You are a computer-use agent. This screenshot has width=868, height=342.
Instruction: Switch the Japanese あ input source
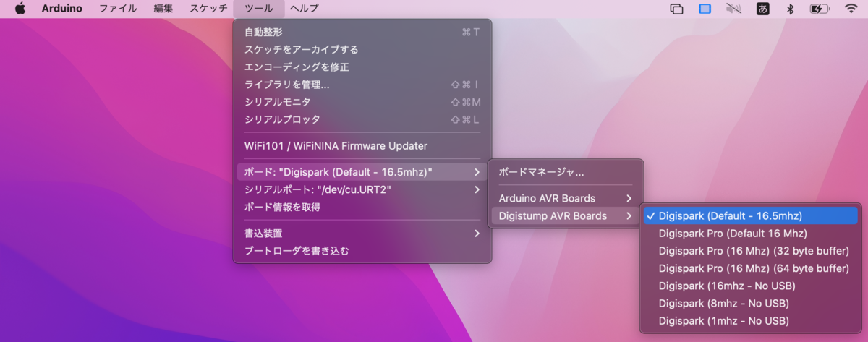[763, 9]
